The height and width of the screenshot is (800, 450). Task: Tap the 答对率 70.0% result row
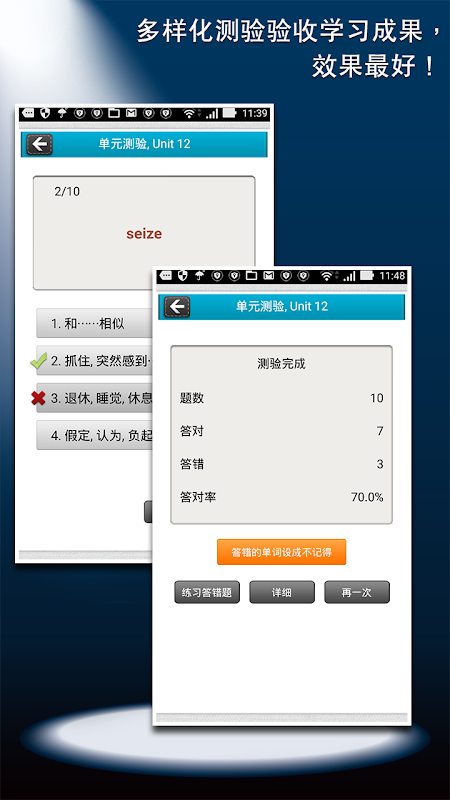tap(281, 497)
